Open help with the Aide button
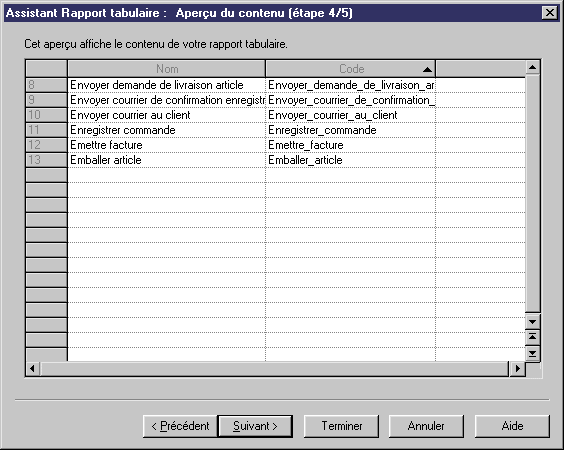The image size is (564, 450). 512,426
